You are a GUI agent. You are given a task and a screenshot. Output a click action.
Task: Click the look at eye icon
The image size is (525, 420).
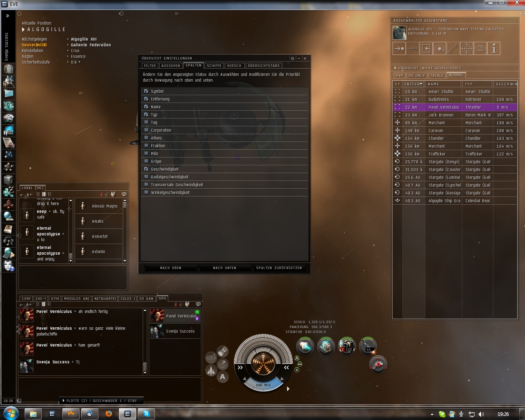[x=480, y=48]
